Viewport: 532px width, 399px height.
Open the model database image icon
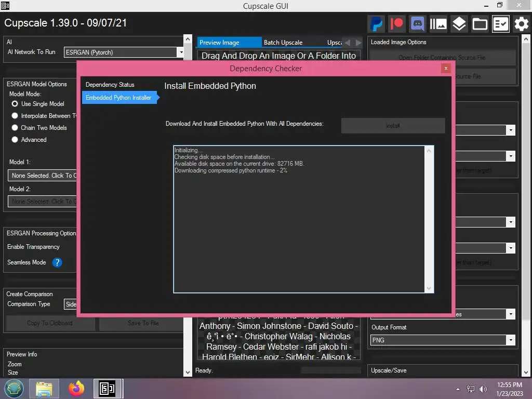pos(438,24)
